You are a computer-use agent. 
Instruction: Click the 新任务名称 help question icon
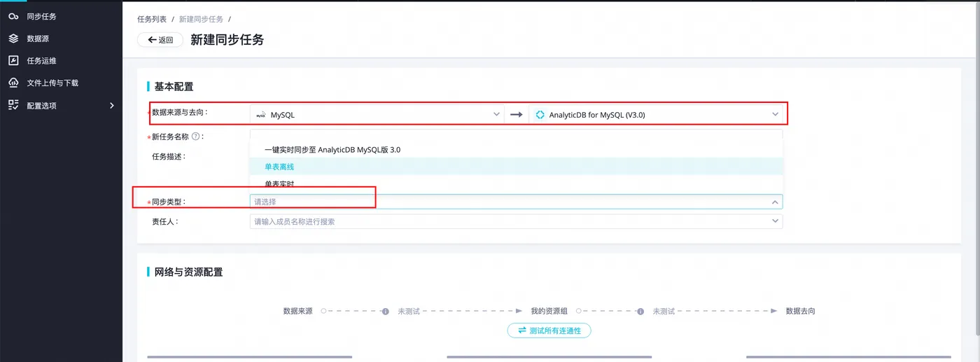click(x=196, y=137)
